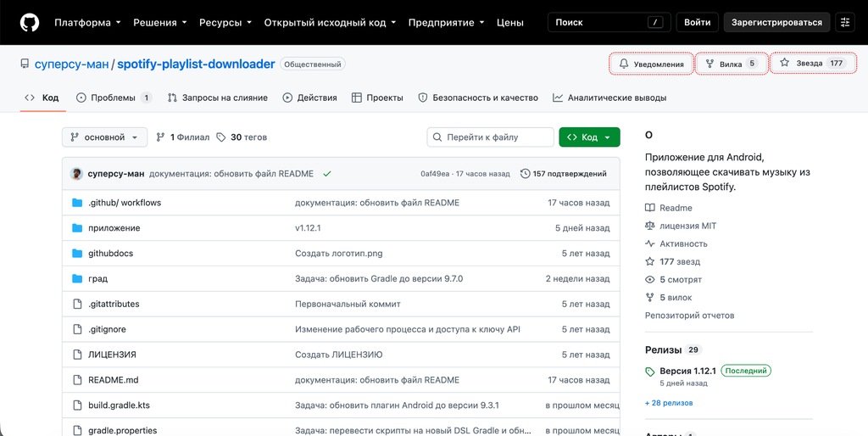Open commit message 'Создать логотип.png'

coord(339,253)
